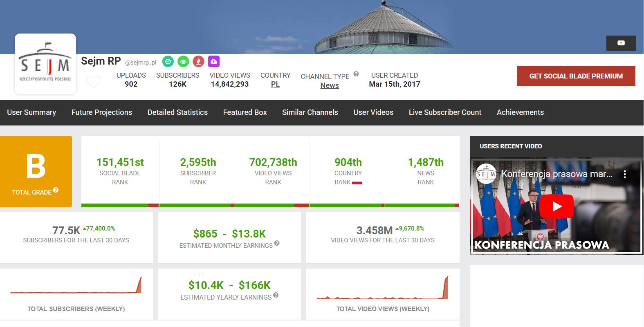
Task: Click the 14,842,293 video views count
Action: (230, 84)
